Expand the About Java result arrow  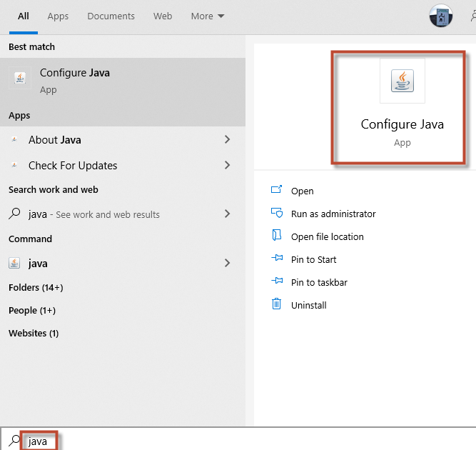[x=227, y=139]
